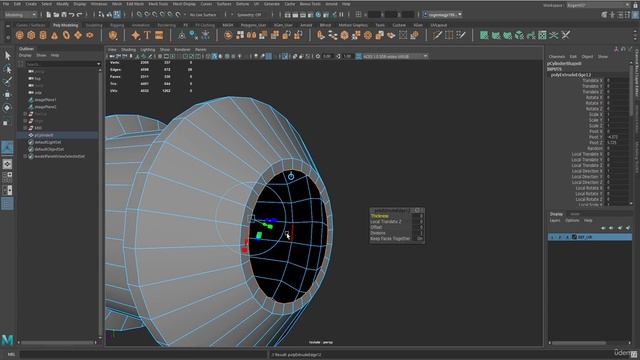Click the Undo icon in status line
The width and height of the screenshot is (640, 360).
pyautogui.click(x=72, y=15)
